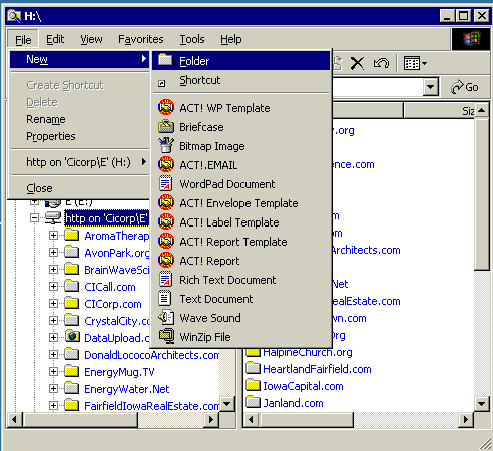Create a new Wave Sound
Viewport: 493px width, 451px height.
pos(241,318)
